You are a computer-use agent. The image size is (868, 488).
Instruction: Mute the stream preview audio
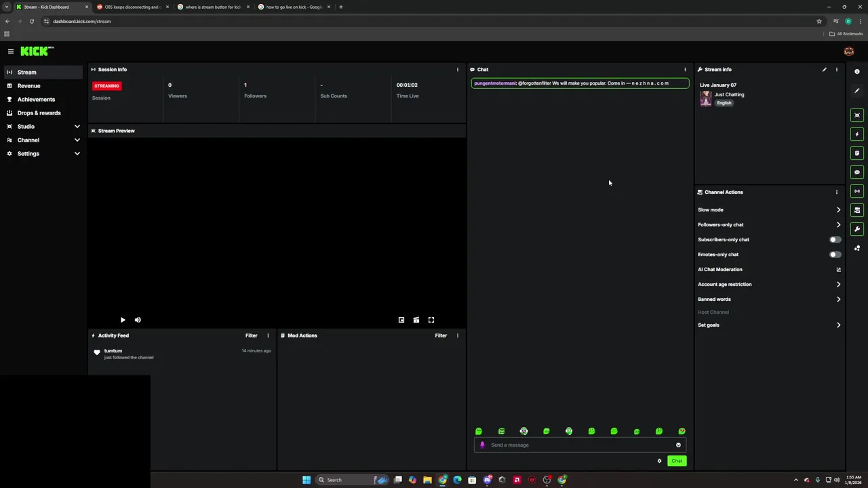tap(138, 320)
